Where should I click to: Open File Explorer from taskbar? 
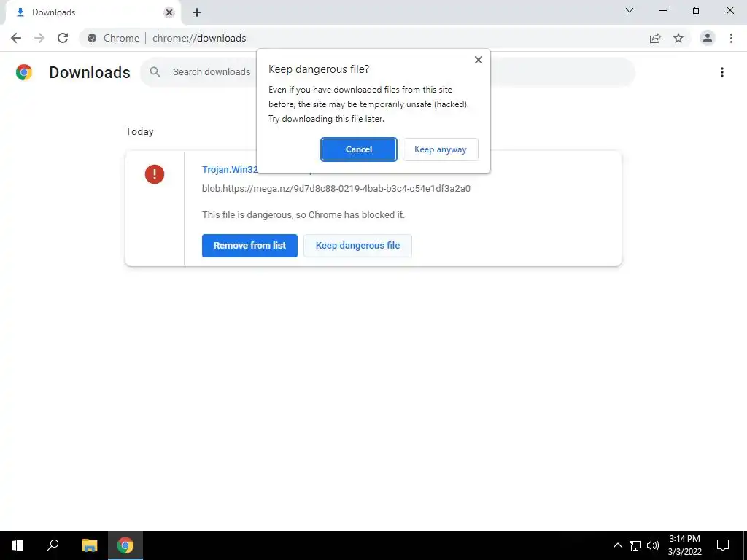(89, 545)
